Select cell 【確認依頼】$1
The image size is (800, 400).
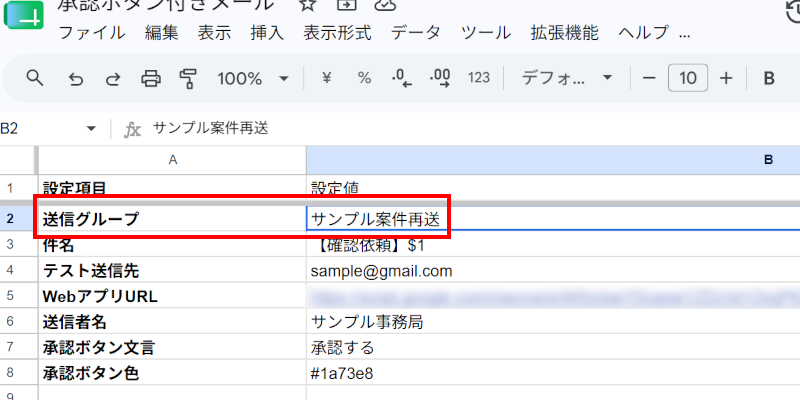(x=553, y=245)
